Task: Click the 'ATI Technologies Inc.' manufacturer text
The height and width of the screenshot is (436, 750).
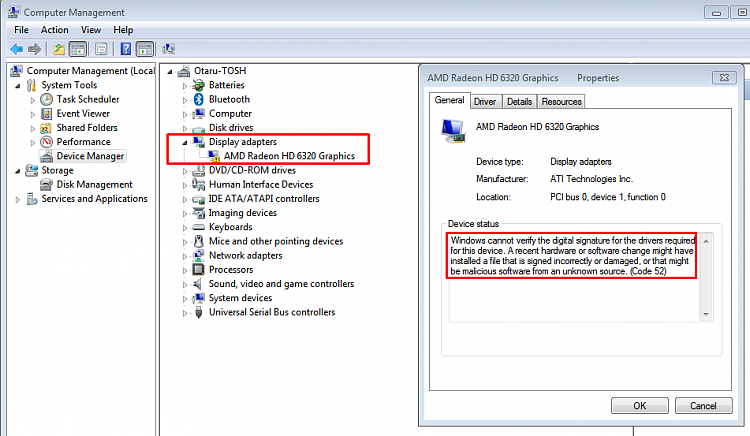Action: click(591, 179)
